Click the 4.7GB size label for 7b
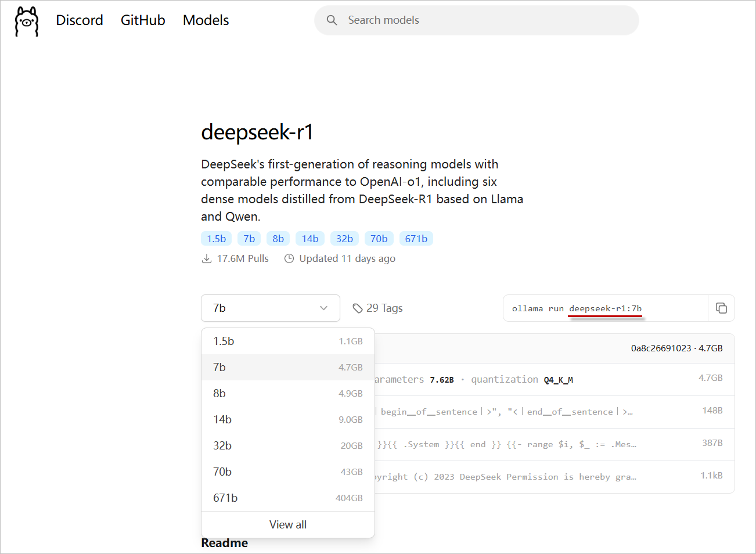Viewport: 756px width, 554px height. click(351, 367)
